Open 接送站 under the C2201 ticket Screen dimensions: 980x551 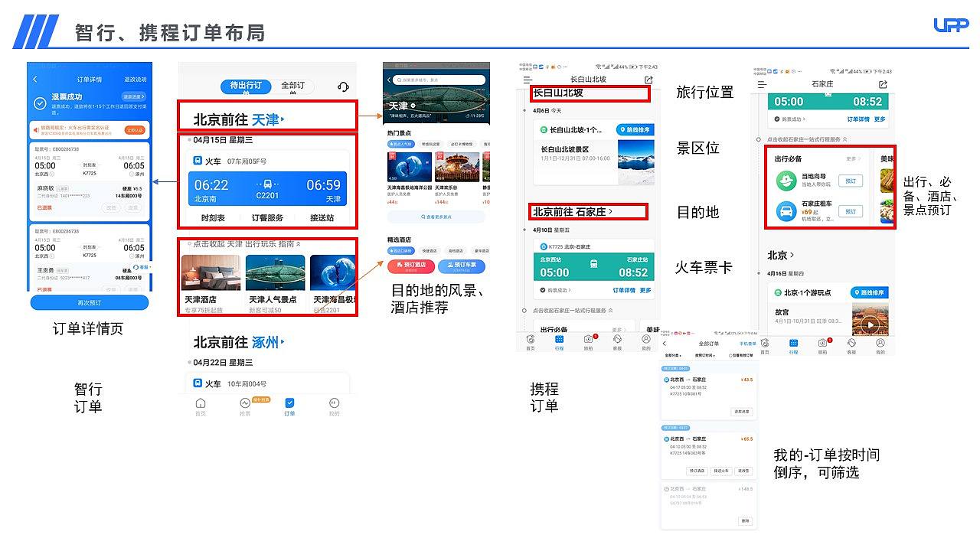(x=322, y=218)
